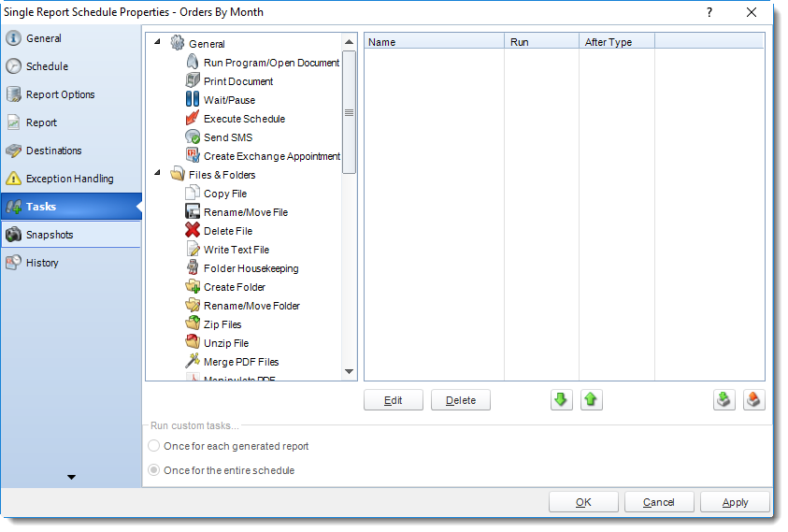Click the task tree scroll up arrow

pos(349,42)
